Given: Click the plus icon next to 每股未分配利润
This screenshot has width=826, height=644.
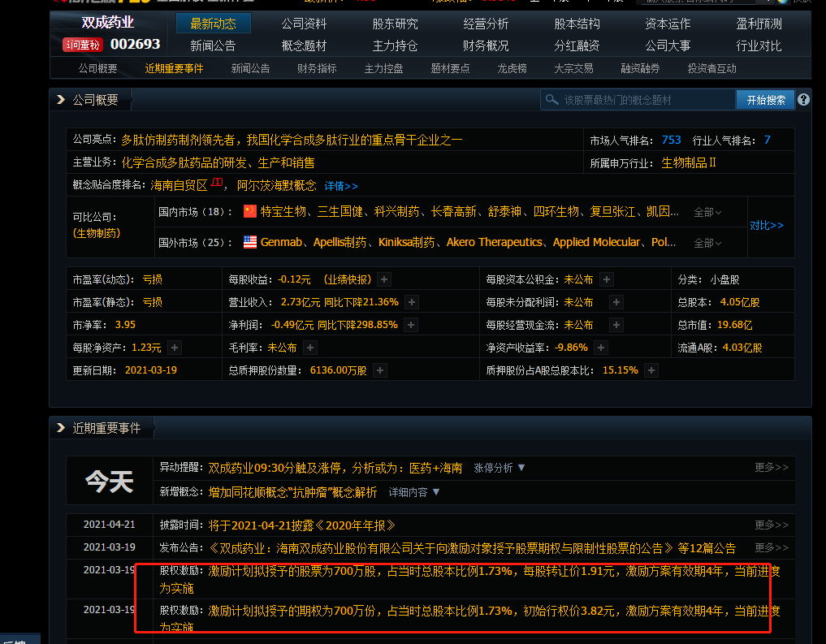Looking at the screenshot, I should 616,302.
